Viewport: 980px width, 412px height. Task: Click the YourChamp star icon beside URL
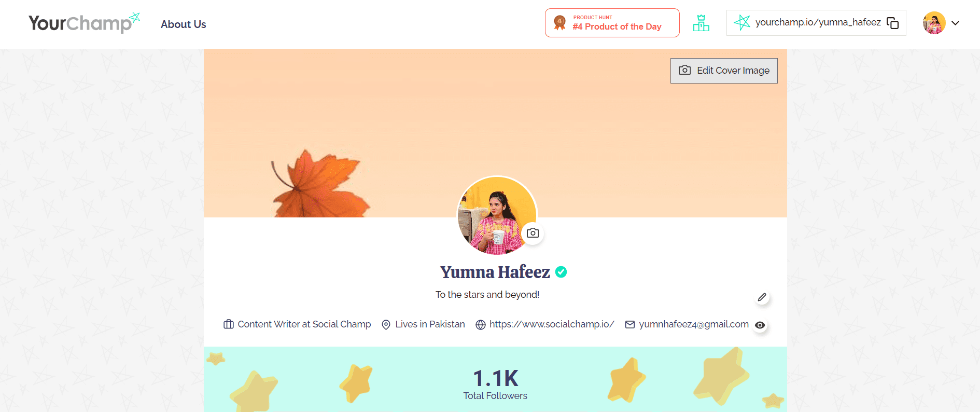coord(742,22)
